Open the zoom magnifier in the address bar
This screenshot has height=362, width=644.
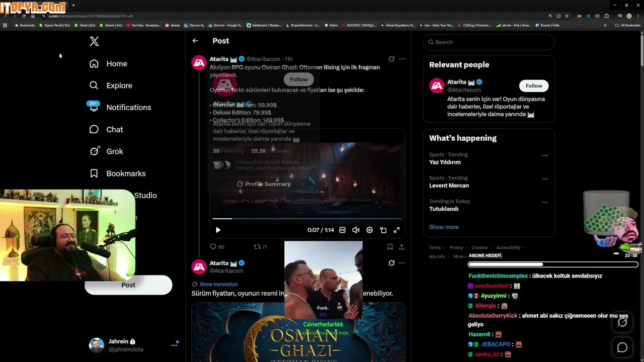[550, 16]
